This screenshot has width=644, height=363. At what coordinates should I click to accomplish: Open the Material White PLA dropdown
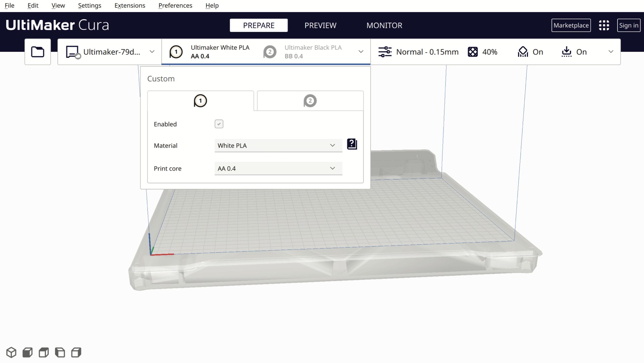coord(278,145)
